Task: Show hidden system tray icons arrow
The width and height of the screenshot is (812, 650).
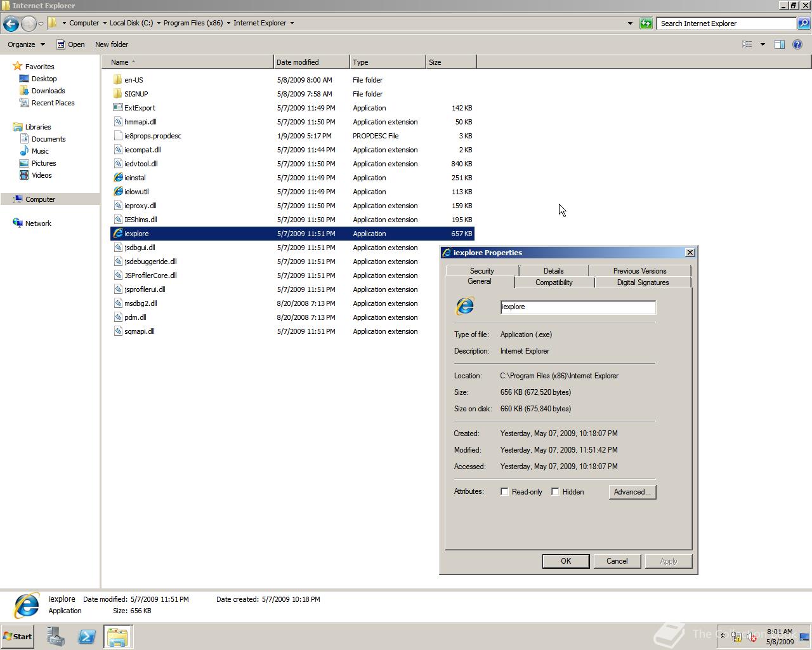Action: point(722,636)
